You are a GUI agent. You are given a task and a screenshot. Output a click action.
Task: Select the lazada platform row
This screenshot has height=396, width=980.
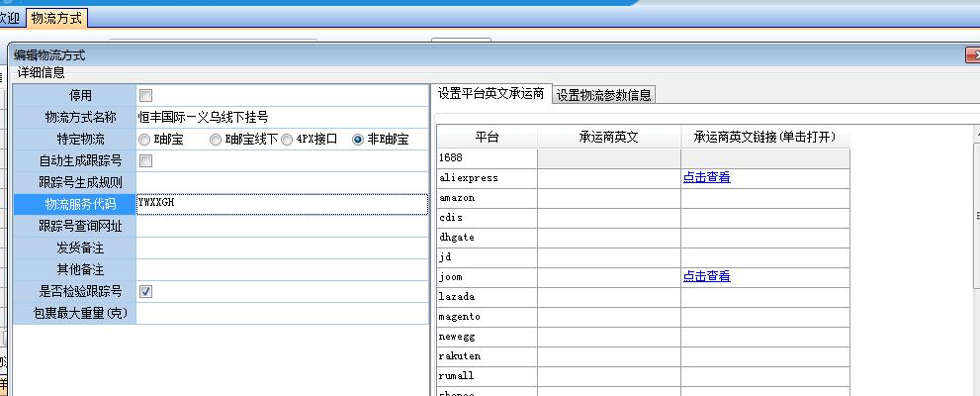[x=643, y=297]
